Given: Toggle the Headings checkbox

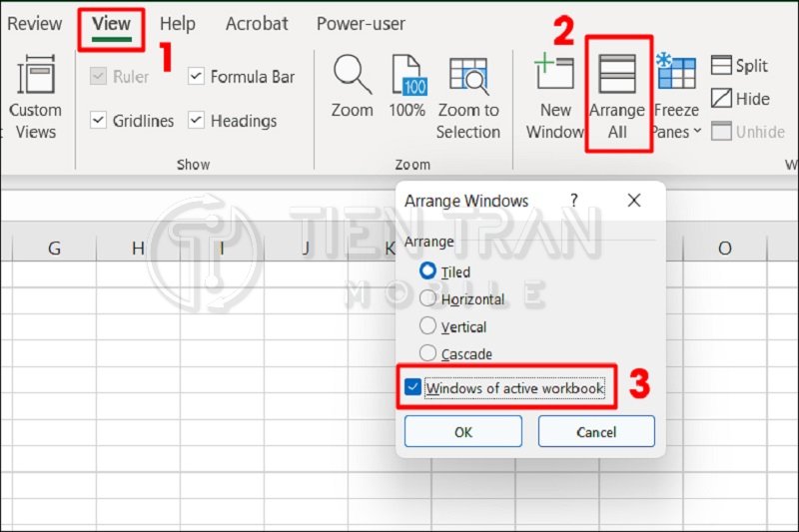Looking at the screenshot, I should coord(196,121).
